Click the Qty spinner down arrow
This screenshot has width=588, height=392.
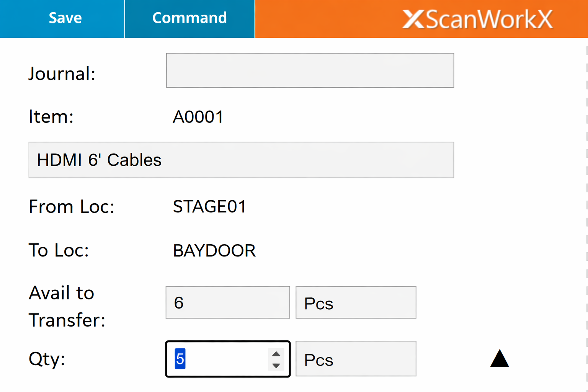(x=276, y=366)
